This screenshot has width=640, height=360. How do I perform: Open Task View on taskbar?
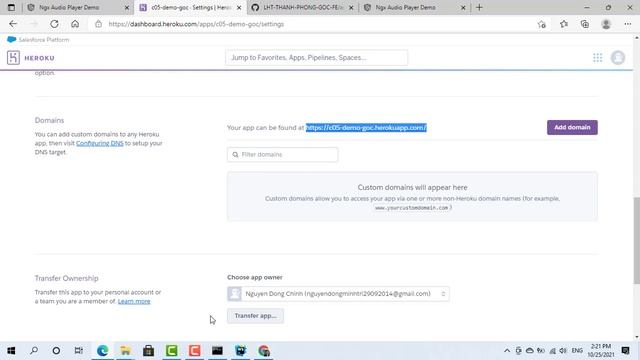[79, 351]
